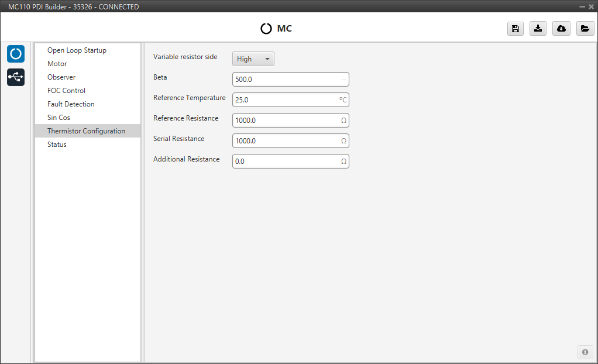Image resolution: width=598 pixels, height=364 pixels.
Task: Open file with the folder icon
Action: [585, 29]
